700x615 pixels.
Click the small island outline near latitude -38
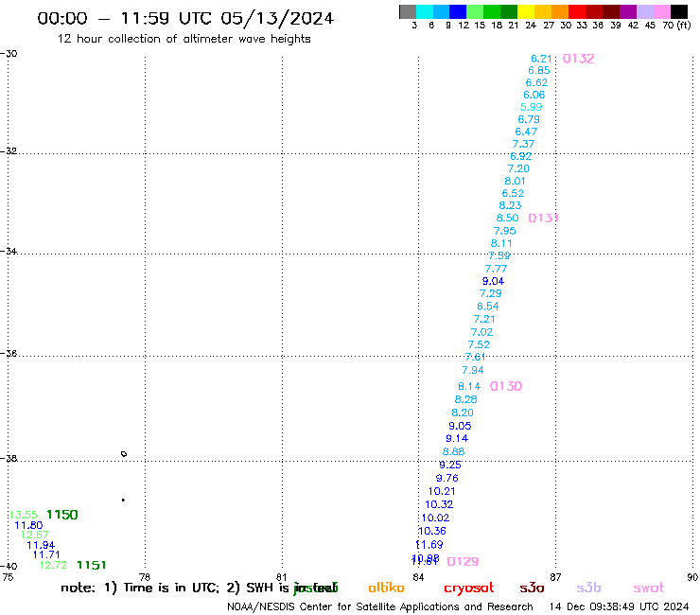(124, 454)
